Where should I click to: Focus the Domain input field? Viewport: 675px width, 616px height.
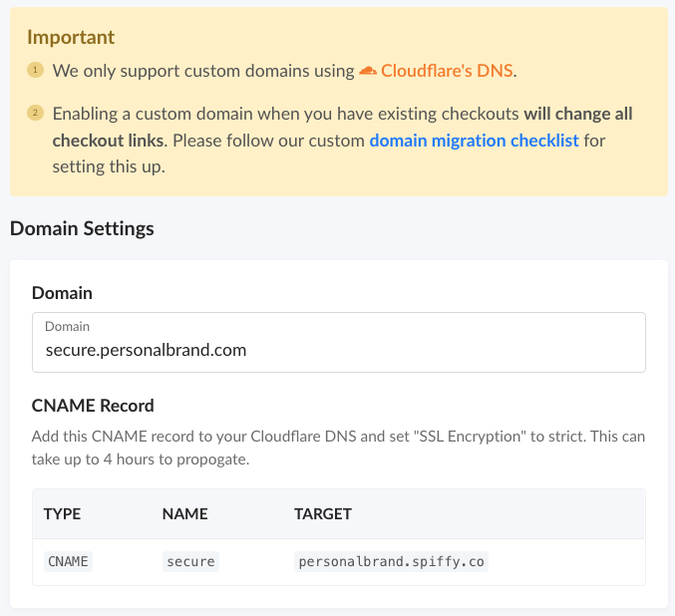(x=339, y=343)
